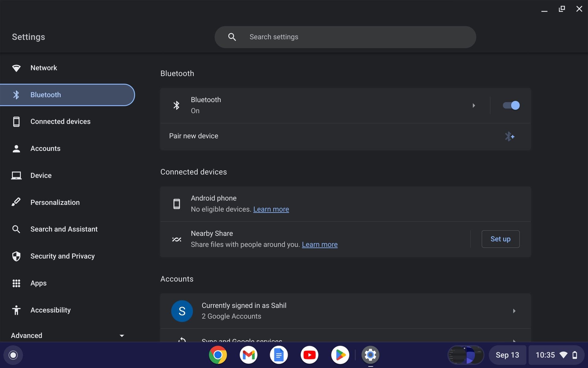Open Security and Privacy settings
This screenshot has width=588, height=368.
coord(62,256)
